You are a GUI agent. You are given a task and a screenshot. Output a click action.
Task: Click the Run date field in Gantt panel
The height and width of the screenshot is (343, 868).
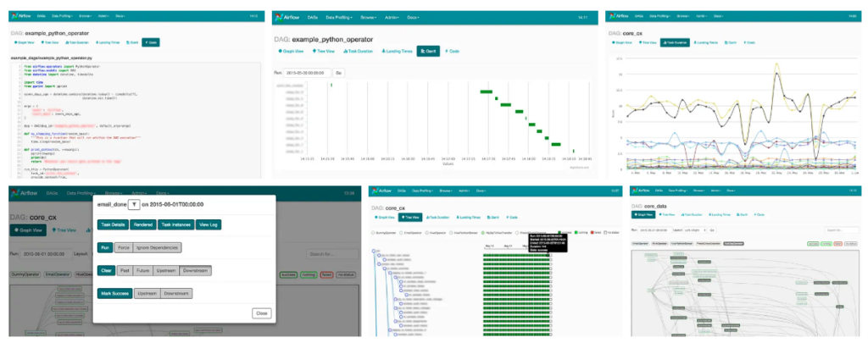click(307, 73)
